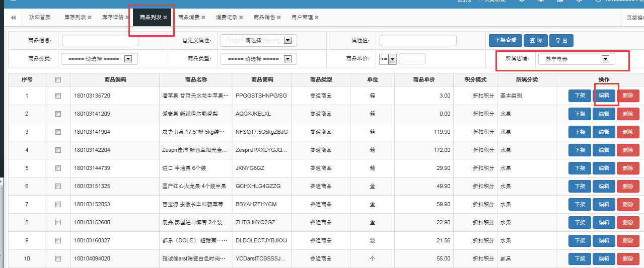Click 编辑 for row 180103135720
The width and height of the screenshot is (644, 268).
pyautogui.click(x=604, y=96)
